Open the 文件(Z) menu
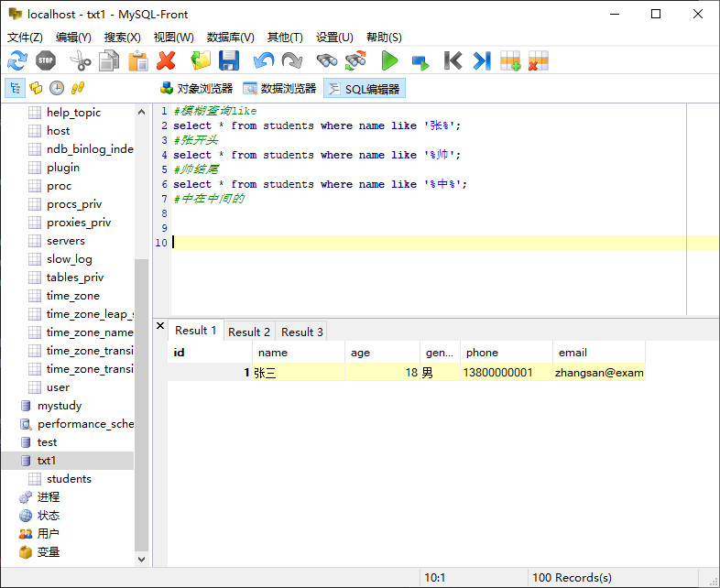 click(x=25, y=37)
